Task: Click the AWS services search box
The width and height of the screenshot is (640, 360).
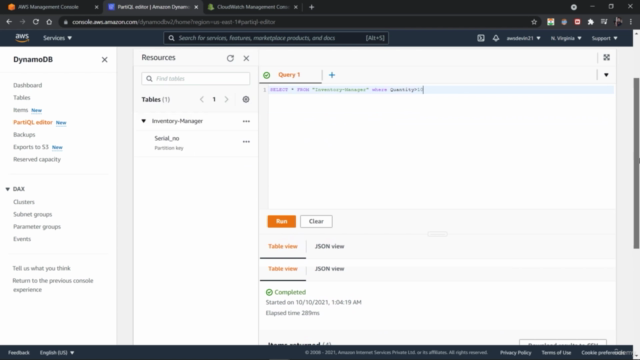Action: tap(276, 38)
